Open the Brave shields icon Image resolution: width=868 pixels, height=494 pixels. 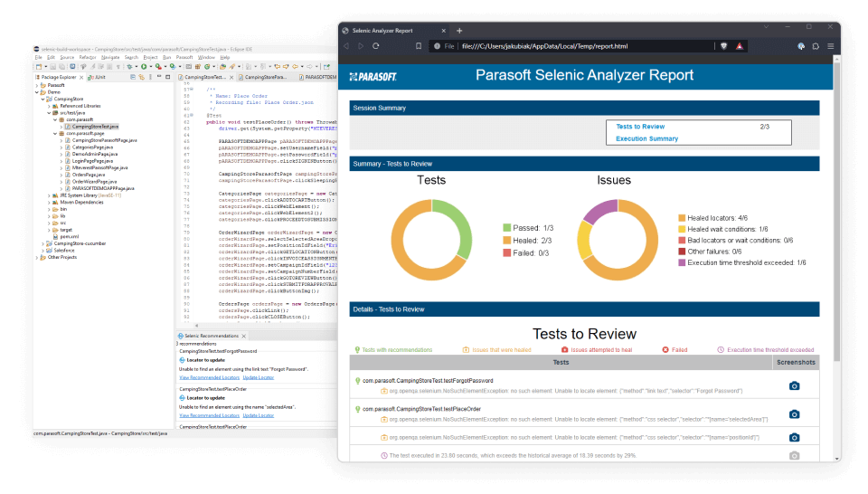723,46
